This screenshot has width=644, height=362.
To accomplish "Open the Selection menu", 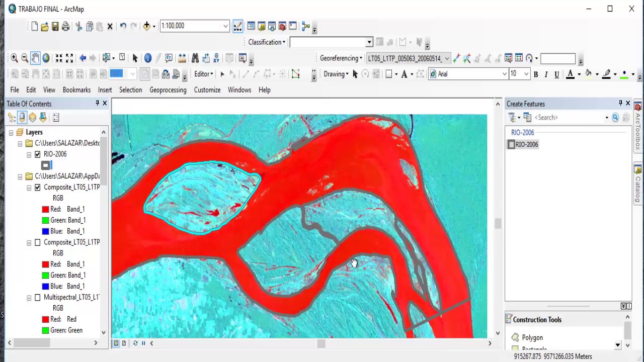I will (x=131, y=90).
